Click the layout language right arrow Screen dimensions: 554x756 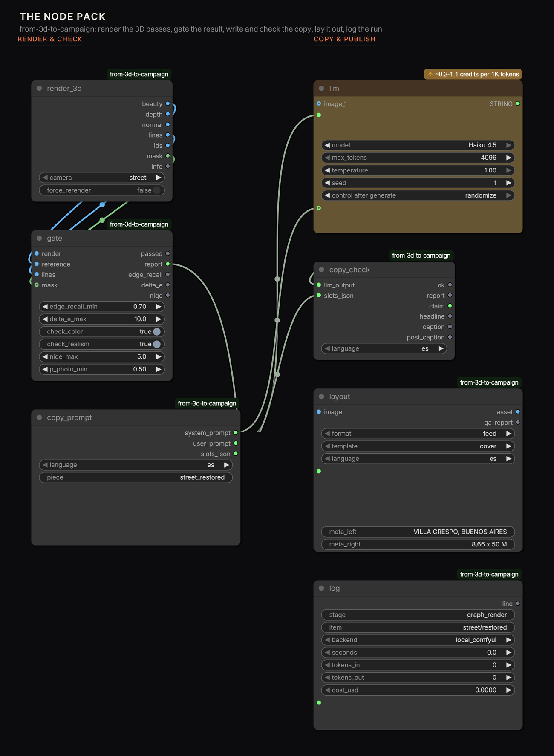[509, 459]
